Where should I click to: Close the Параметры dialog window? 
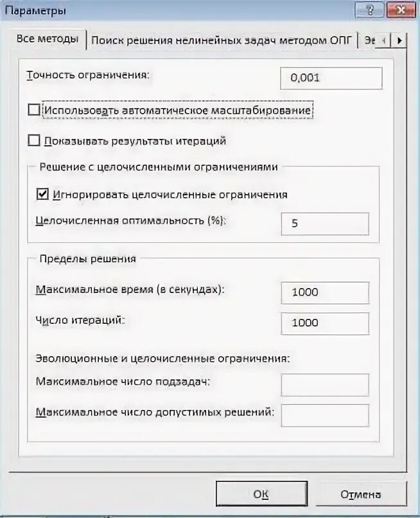[401, 10]
